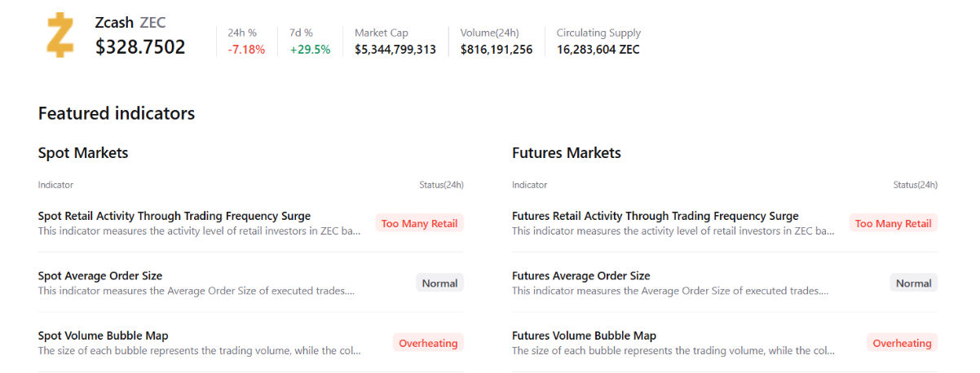
Task: Click the spot Normal status badge
Action: (x=439, y=283)
